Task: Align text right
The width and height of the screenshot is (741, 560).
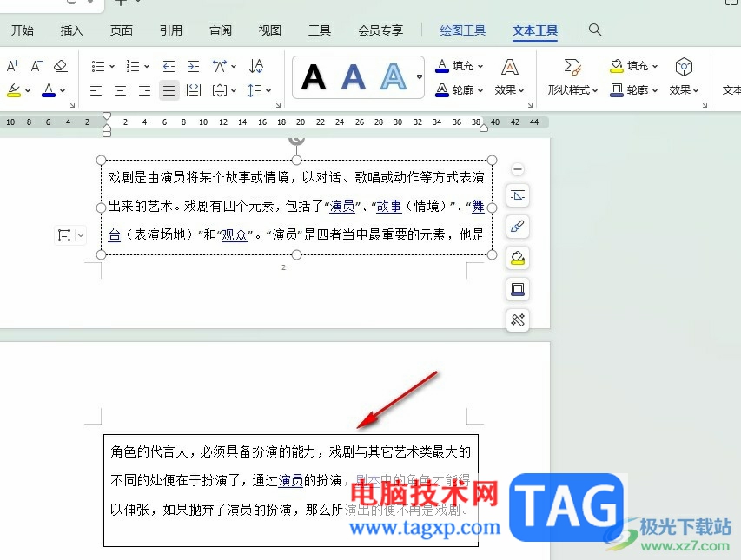Action: point(144,90)
